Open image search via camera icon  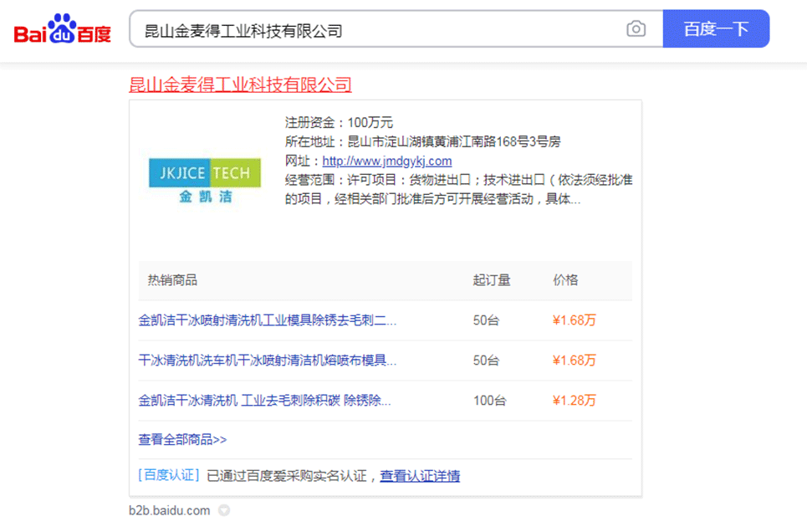(636, 29)
